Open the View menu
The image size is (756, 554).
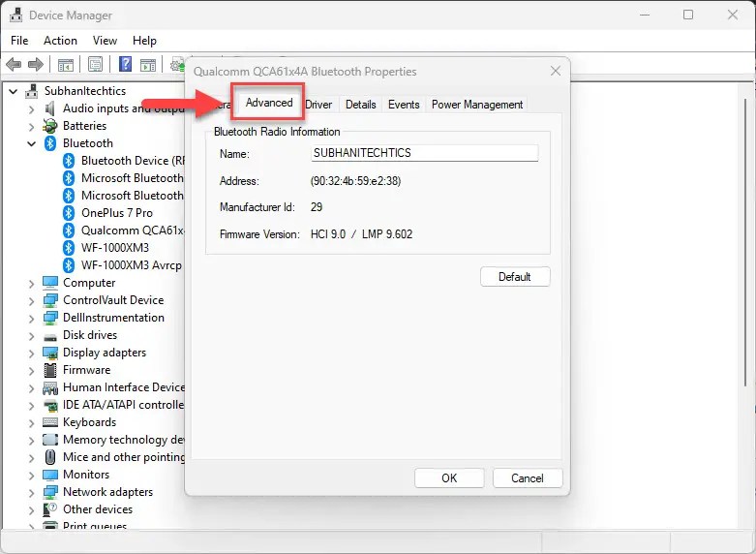(x=105, y=41)
